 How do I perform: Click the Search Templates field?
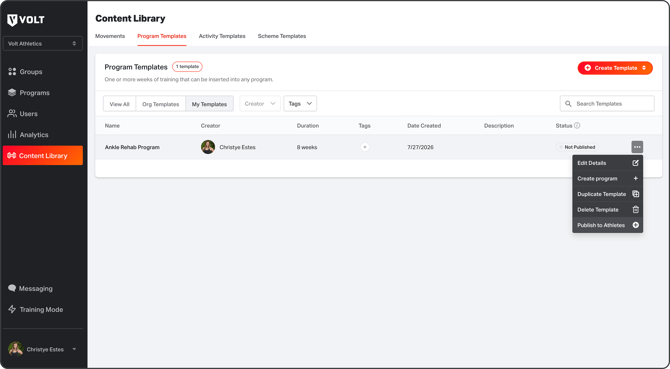607,104
